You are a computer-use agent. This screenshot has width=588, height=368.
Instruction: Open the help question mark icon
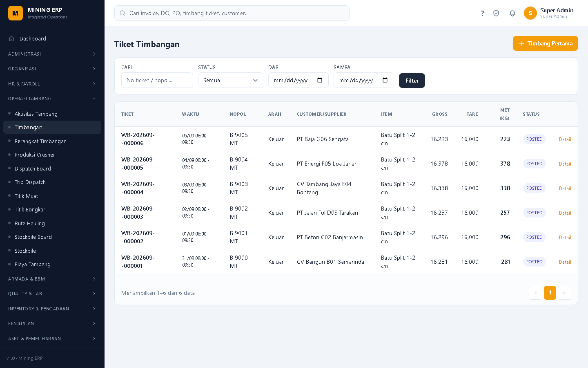point(482,13)
